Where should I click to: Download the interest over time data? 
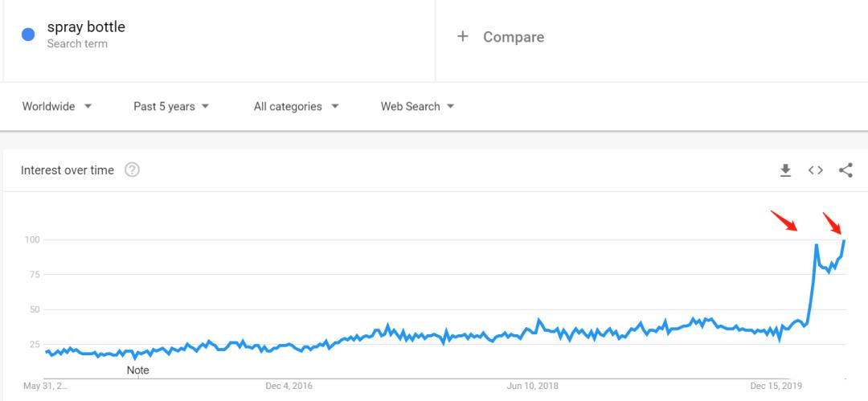tap(785, 170)
